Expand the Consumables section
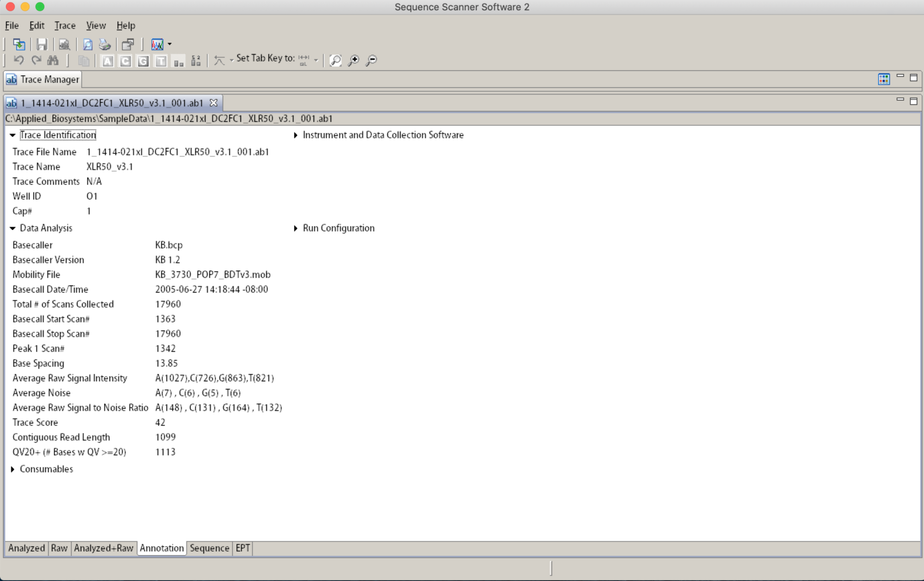The height and width of the screenshot is (581, 924). tap(13, 469)
